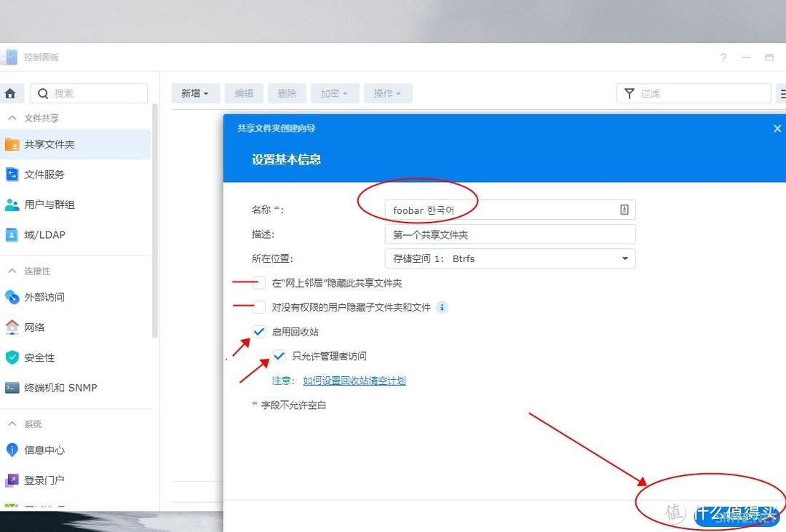Click the 文件服务 icon
The height and width of the screenshot is (532, 786).
coord(12,175)
